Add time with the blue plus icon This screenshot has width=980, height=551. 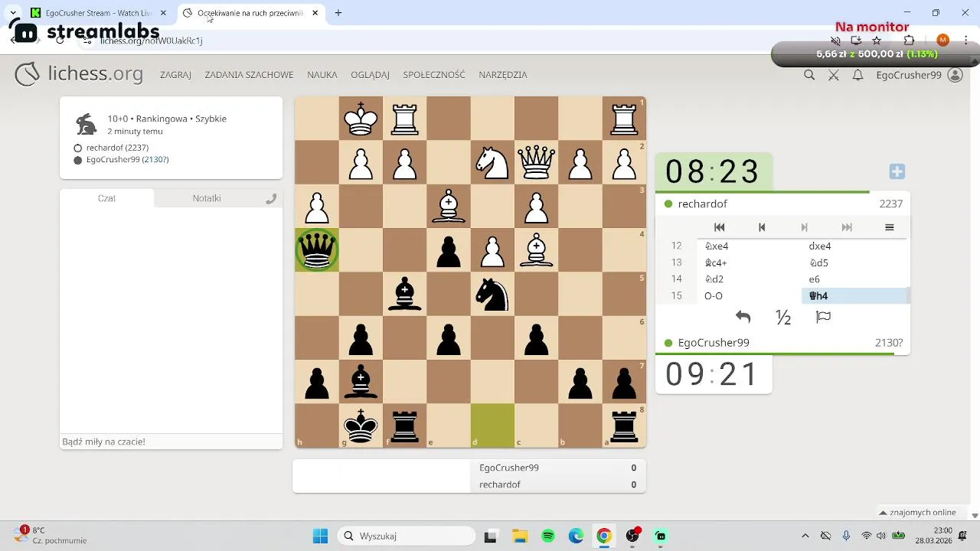[897, 171]
